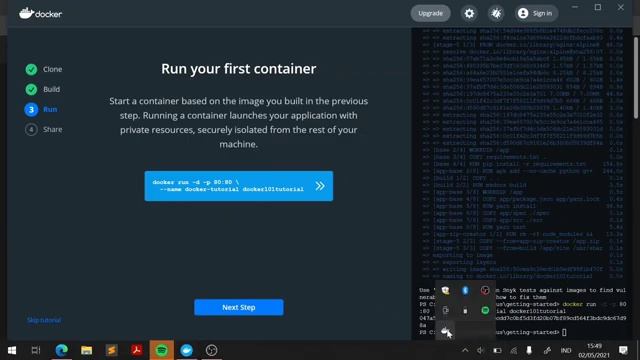This screenshot has width=640, height=360.
Task: Click the green Spotify icon in tray popup
Action: tap(485, 311)
